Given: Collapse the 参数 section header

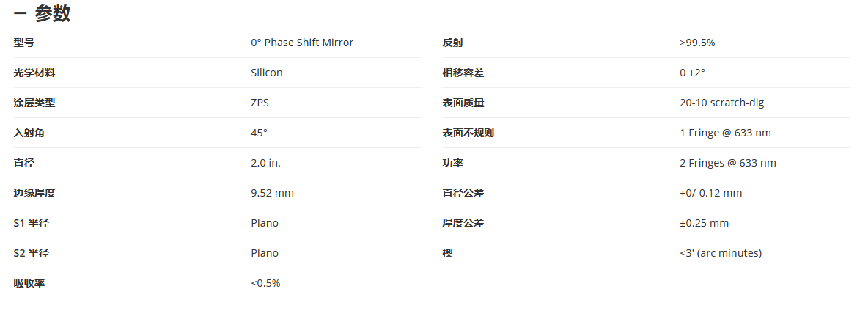Looking at the screenshot, I should [42, 13].
